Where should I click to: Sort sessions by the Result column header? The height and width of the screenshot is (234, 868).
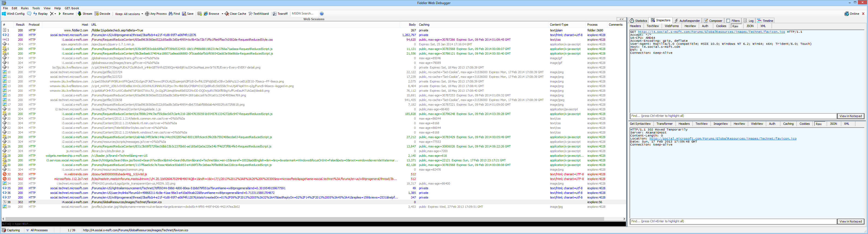pyautogui.click(x=20, y=25)
